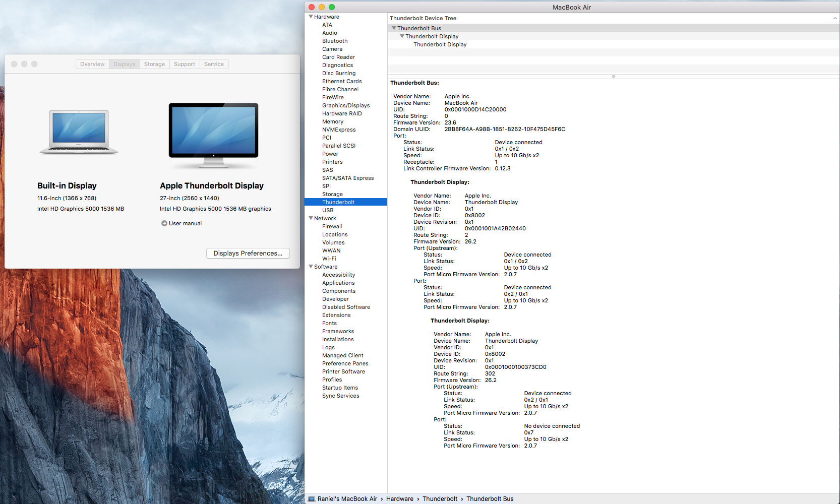Open the Support tab
This screenshot has width=840, height=504.
coord(185,64)
